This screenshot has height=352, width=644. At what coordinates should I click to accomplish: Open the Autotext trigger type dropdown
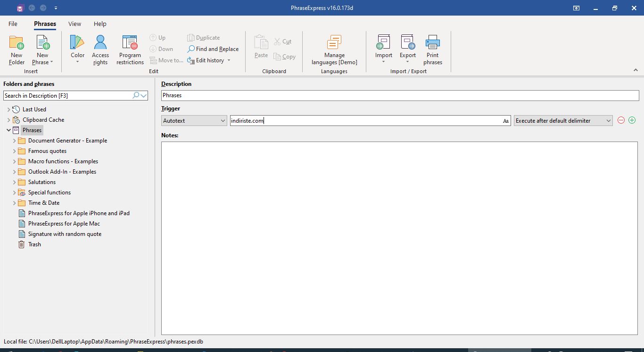[x=194, y=121]
